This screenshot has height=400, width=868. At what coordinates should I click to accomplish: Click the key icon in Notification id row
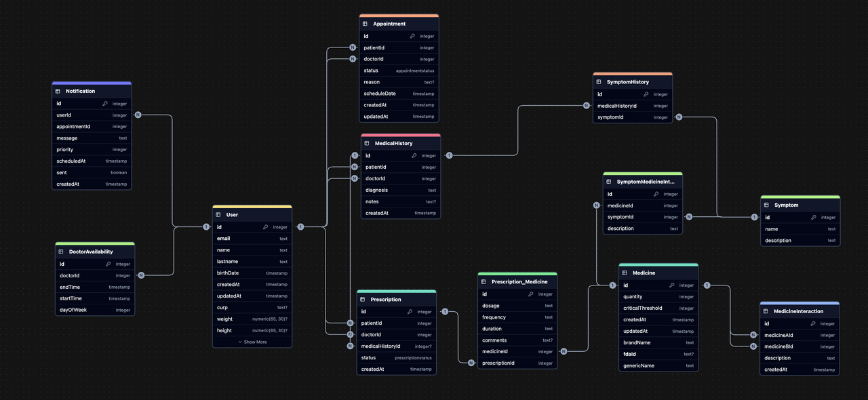click(105, 104)
